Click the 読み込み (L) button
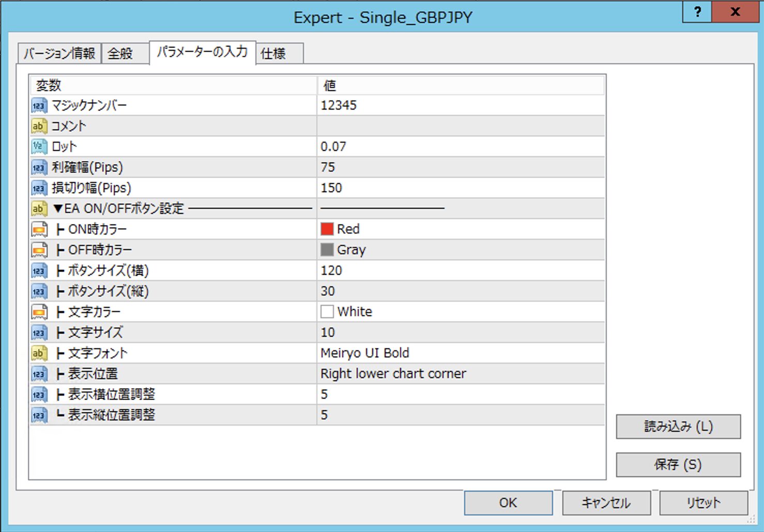 (x=678, y=427)
